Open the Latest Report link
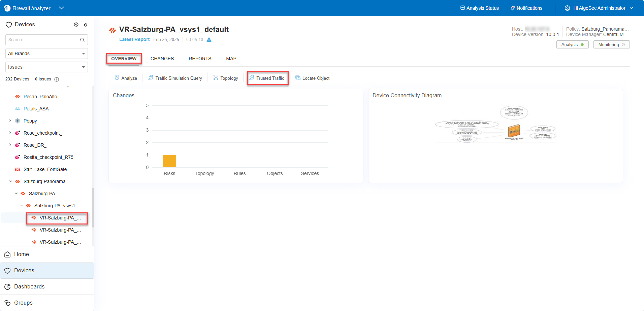Viewport: 644px width, 311px height. (x=134, y=39)
